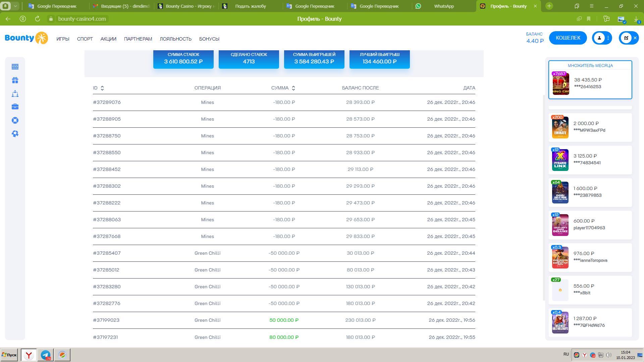Viewport: 644px width, 362px height.
Task: Select transaction ID #37285407
Action: point(107,253)
